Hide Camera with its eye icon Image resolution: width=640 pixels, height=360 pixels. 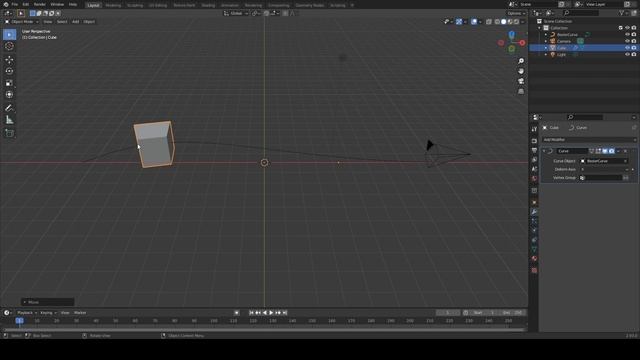[x=627, y=41]
